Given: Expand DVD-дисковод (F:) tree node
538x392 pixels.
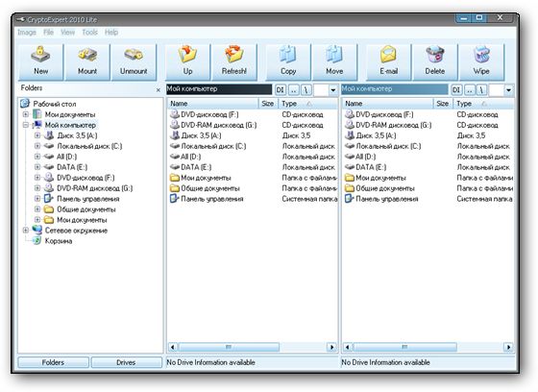Looking at the screenshot, I should point(37,178).
